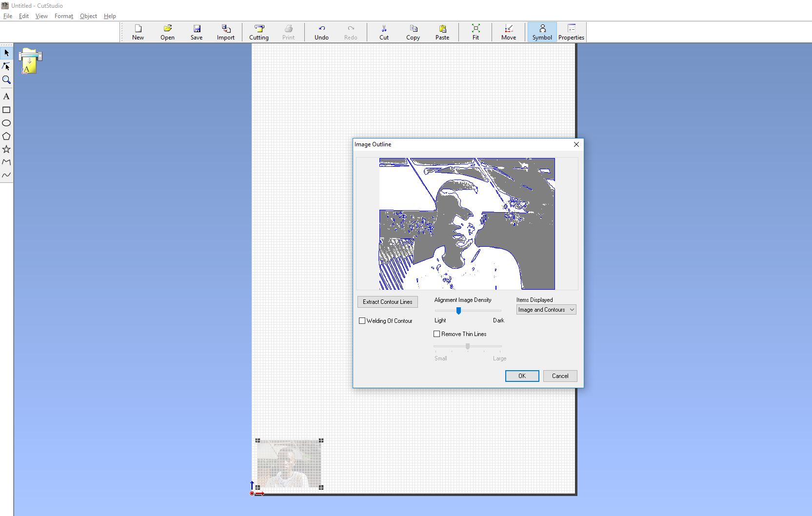
Task: Paste using the Paste toolbar icon
Action: click(x=442, y=32)
